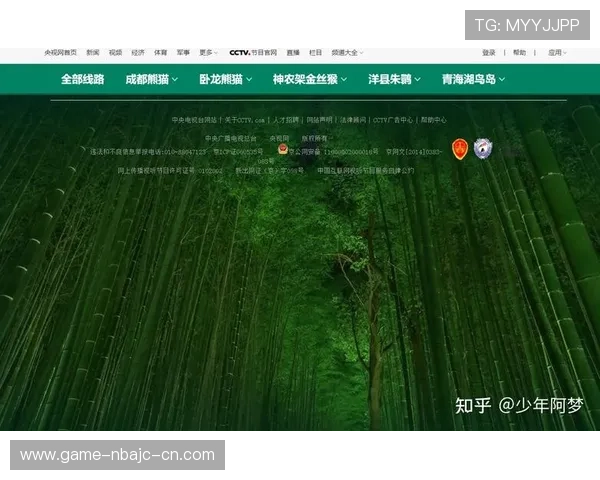Open the 视频 top navigation item

coord(115,52)
